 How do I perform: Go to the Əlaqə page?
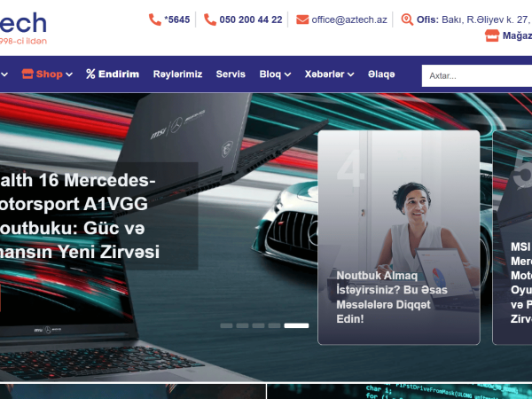point(381,74)
